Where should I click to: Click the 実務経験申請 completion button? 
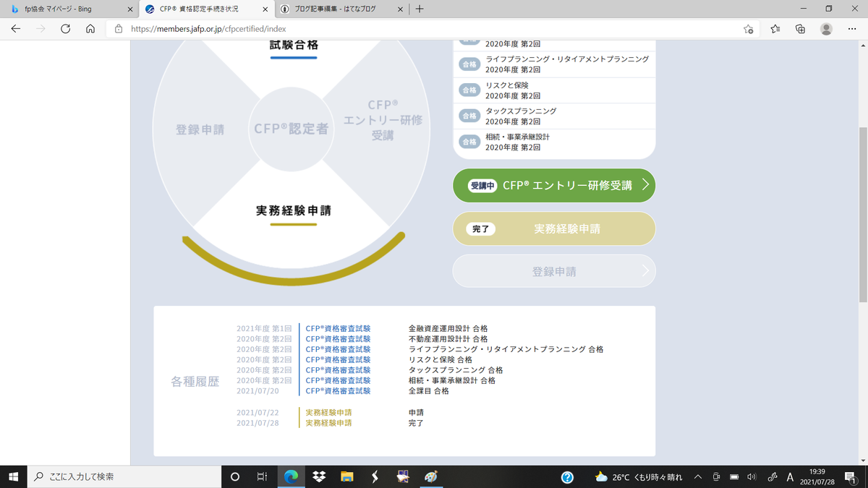point(554,228)
